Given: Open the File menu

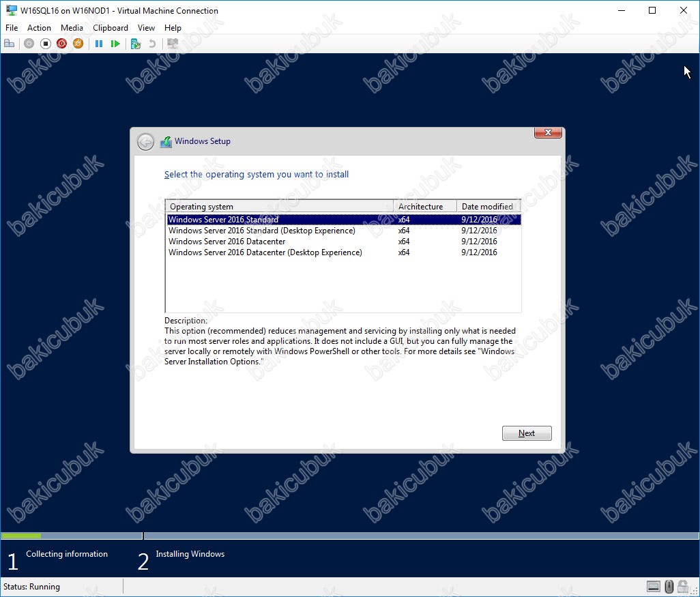Looking at the screenshot, I should 12,28.
